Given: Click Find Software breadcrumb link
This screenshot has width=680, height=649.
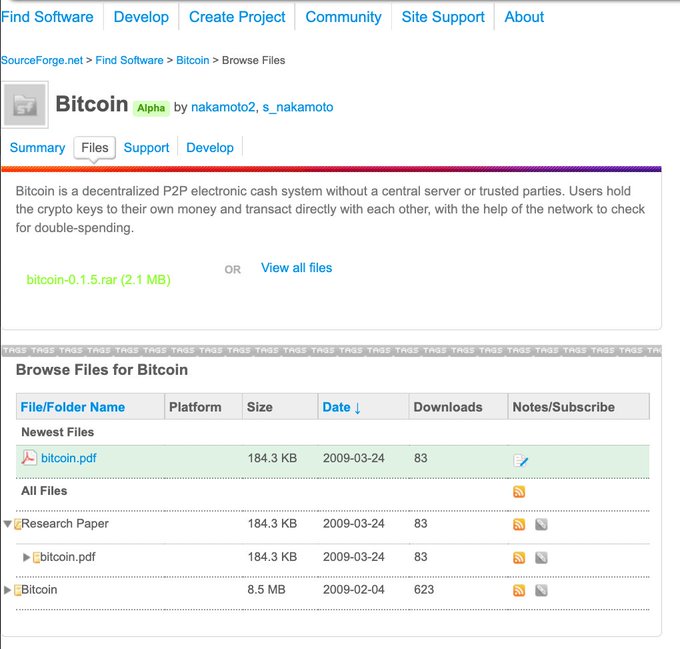Looking at the screenshot, I should [x=129, y=60].
